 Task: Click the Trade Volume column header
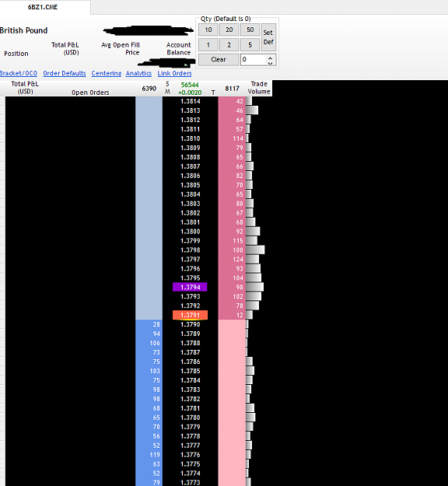point(259,88)
